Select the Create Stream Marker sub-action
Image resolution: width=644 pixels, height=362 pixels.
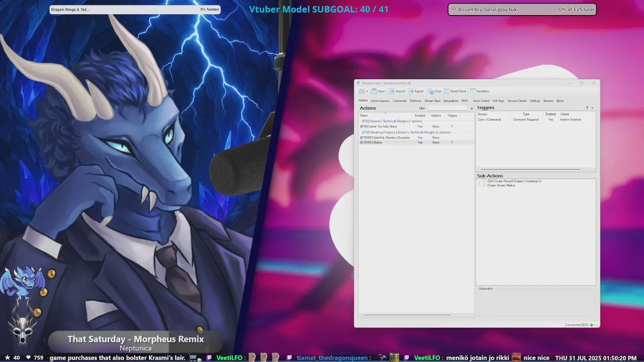pos(501,186)
